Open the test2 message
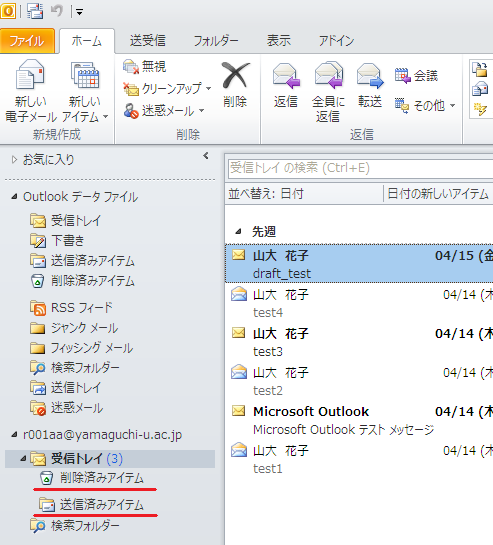Screen dimensions: 493x545 (x=359, y=381)
